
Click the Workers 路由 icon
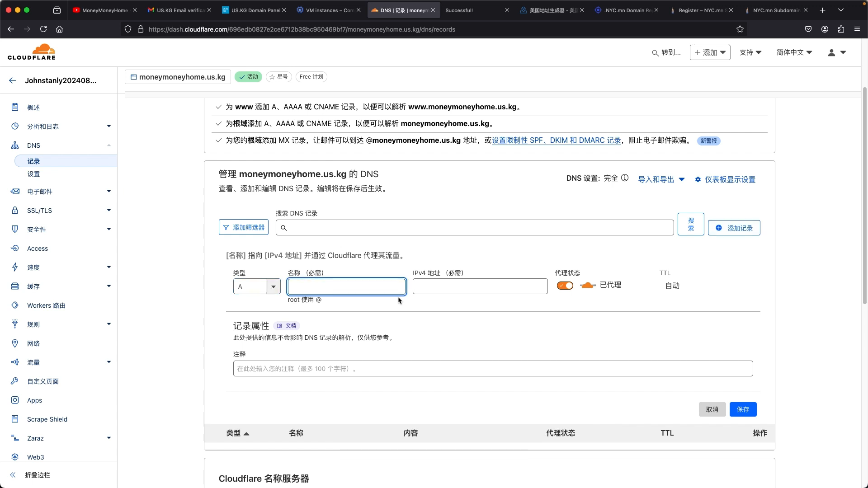click(x=15, y=305)
